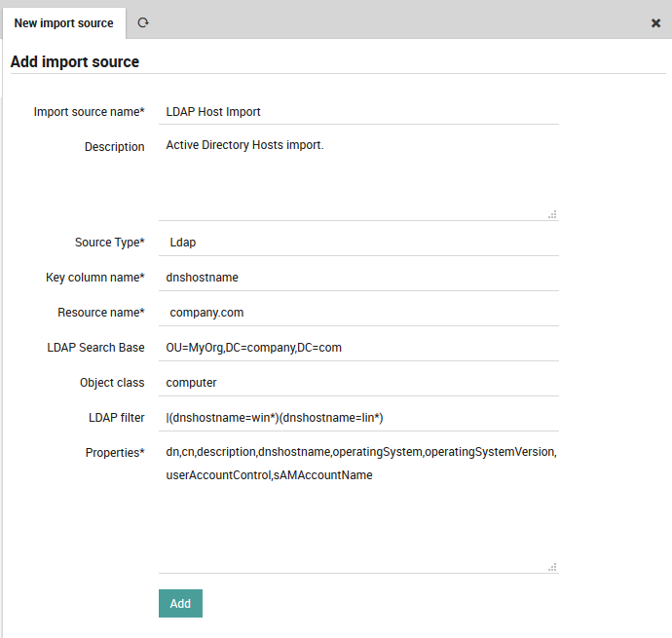Grab the Description textarea resize handle

pyautogui.click(x=552, y=214)
